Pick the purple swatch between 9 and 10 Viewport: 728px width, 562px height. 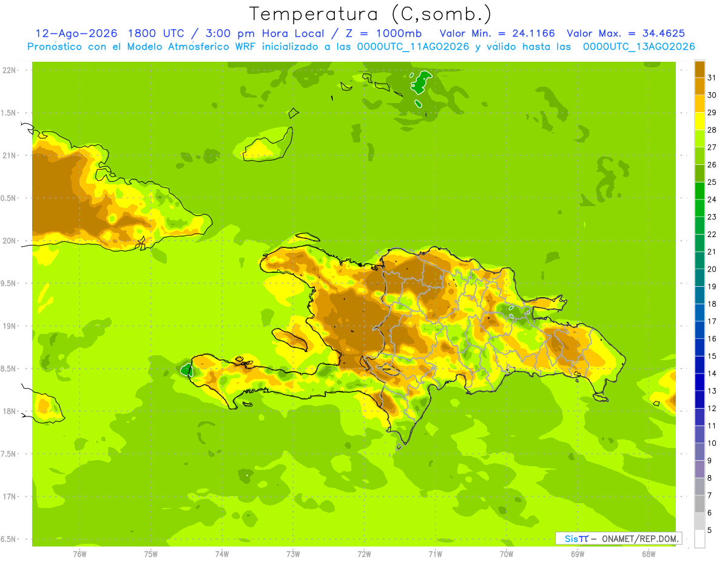click(699, 452)
